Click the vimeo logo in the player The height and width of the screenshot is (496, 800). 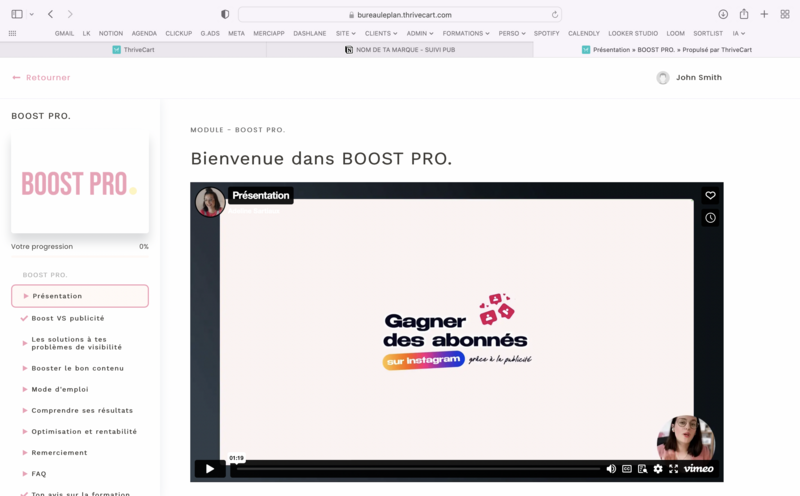point(698,468)
